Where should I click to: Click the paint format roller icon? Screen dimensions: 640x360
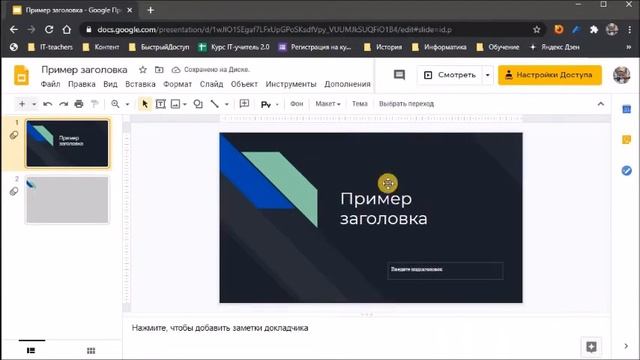[x=94, y=104]
